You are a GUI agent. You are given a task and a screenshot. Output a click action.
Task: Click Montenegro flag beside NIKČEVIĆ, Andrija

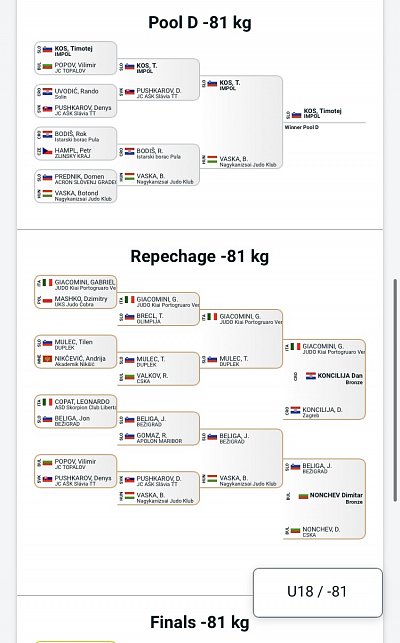(x=48, y=359)
